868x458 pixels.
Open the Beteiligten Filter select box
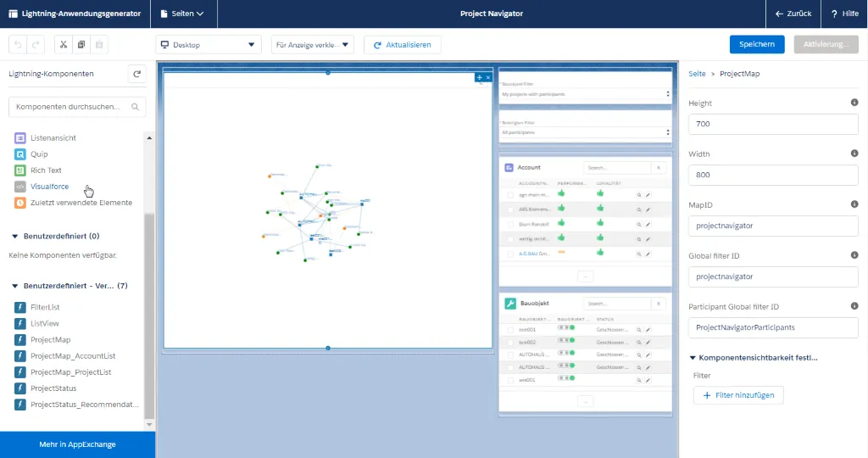(x=585, y=132)
